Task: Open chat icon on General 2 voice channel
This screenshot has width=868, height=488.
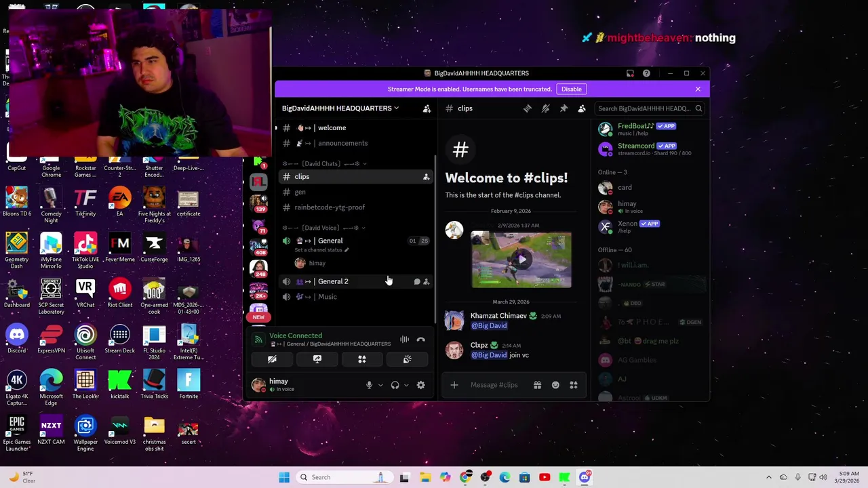Action: click(x=416, y=281)
